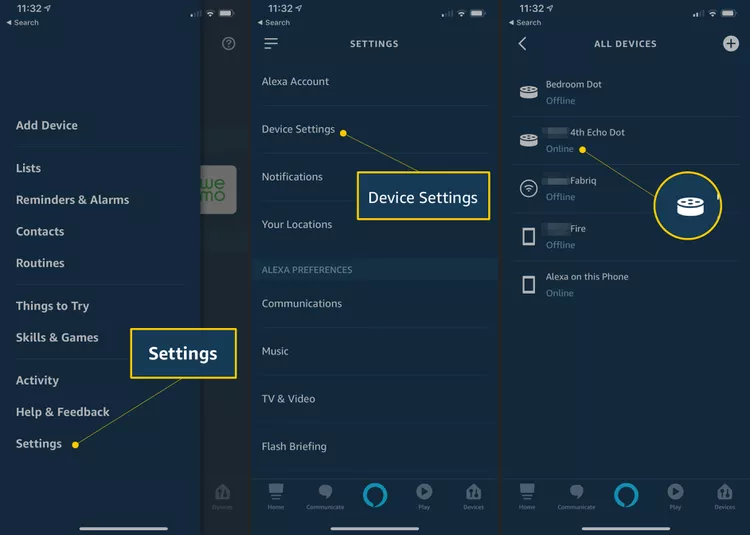Open TV & Video preferences
750x535 pixels.
[375, 399]
